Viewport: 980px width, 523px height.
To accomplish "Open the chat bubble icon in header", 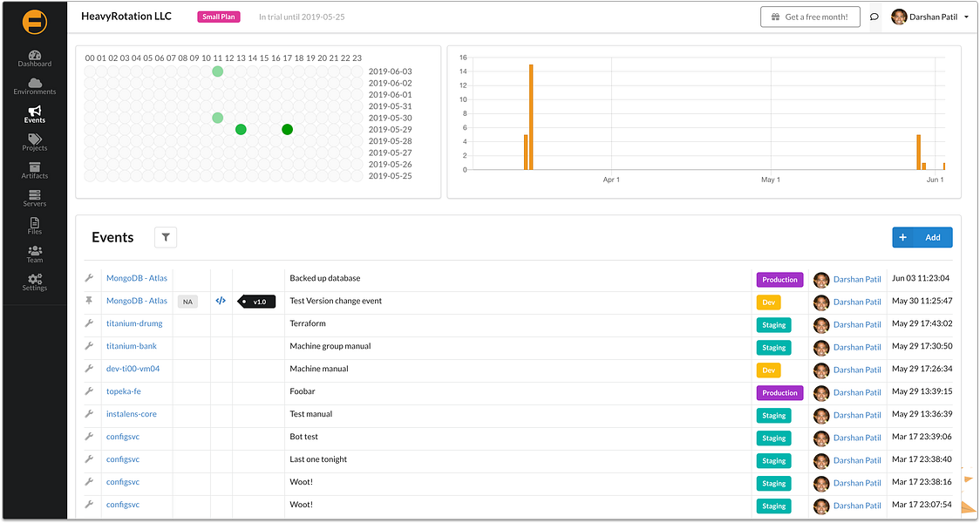I will (875, 17).
